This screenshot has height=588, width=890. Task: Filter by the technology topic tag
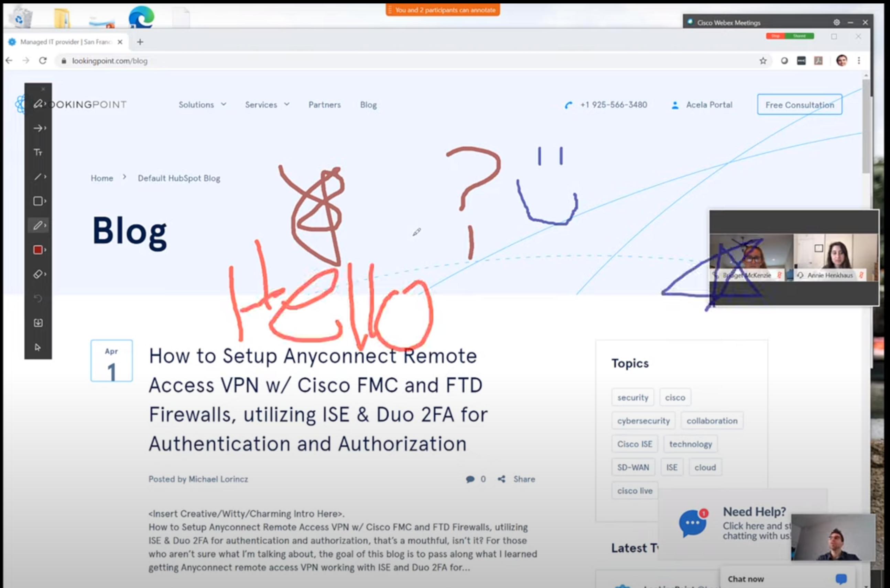[x=691, y=444]
